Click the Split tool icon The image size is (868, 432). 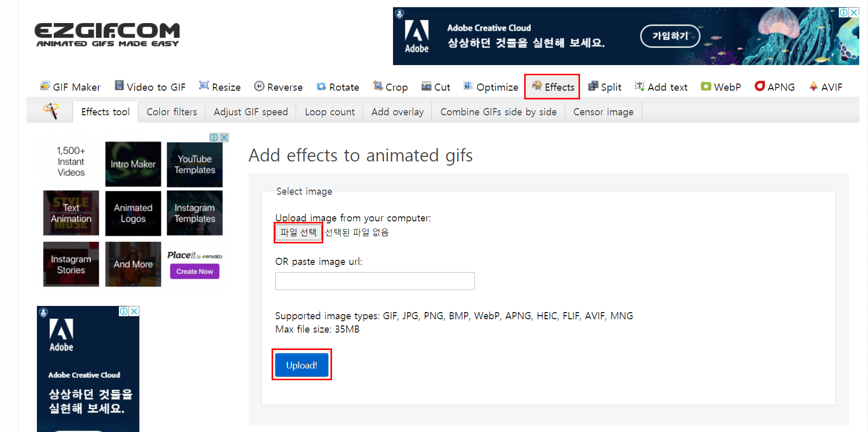tap(593, 86)
